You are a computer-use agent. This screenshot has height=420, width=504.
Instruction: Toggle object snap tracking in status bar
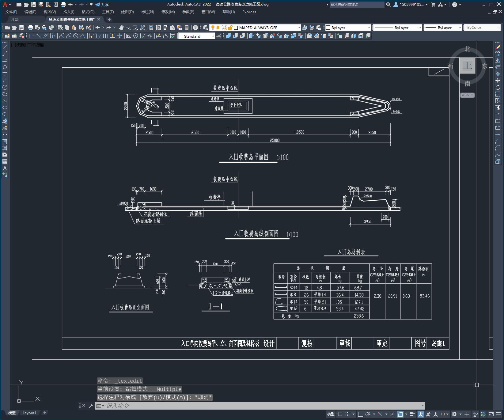click(x=392, y=414)
